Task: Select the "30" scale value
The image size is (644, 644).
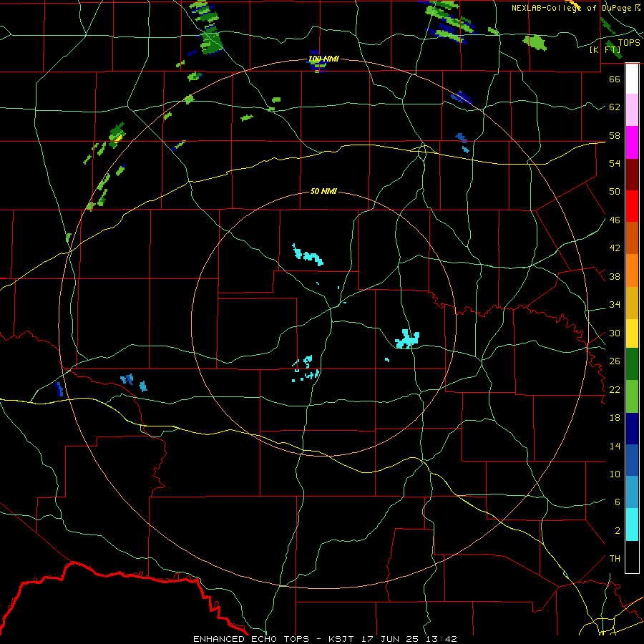Action: click(x=615, y=333)
